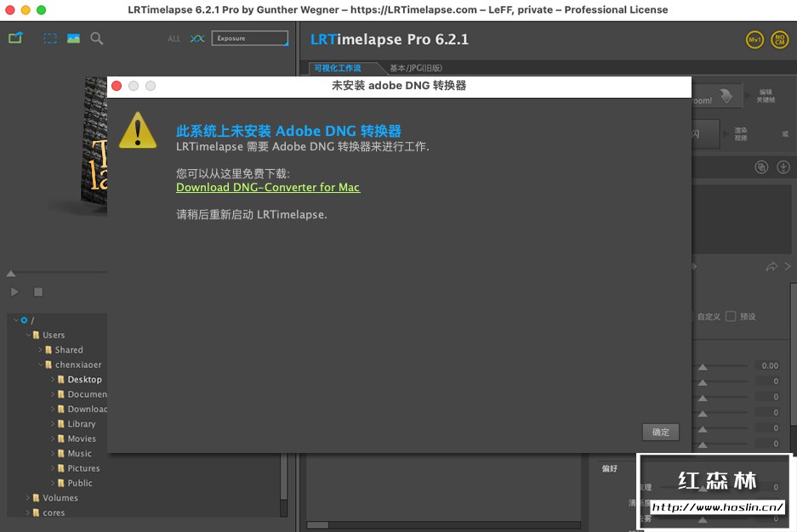Select the Music folder in tree
Viewport: 797px width, 532px height.
pyautogui.click(x=80, y=453)
